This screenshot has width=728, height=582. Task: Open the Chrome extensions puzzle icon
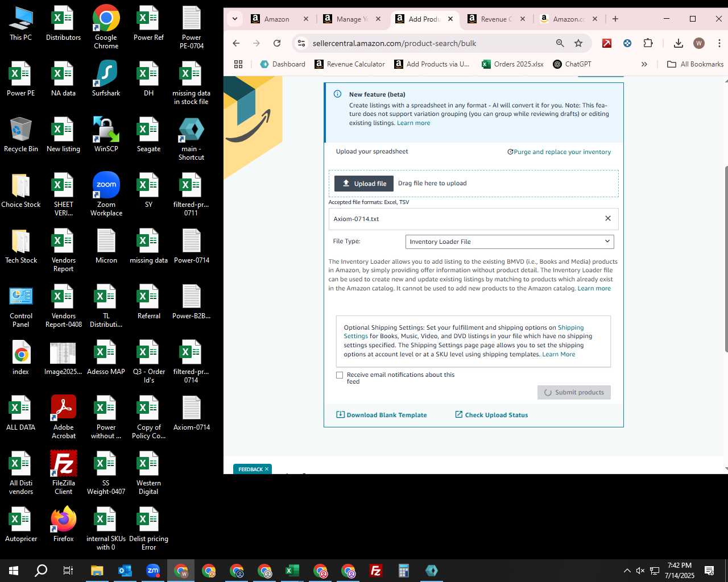[648, 43]
